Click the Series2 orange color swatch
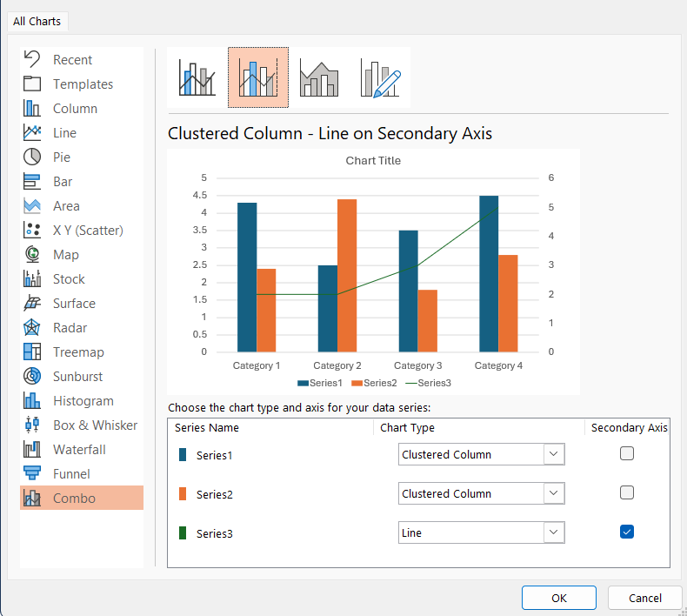Screen dimensions: 687x616 click(x=183, y=493)
